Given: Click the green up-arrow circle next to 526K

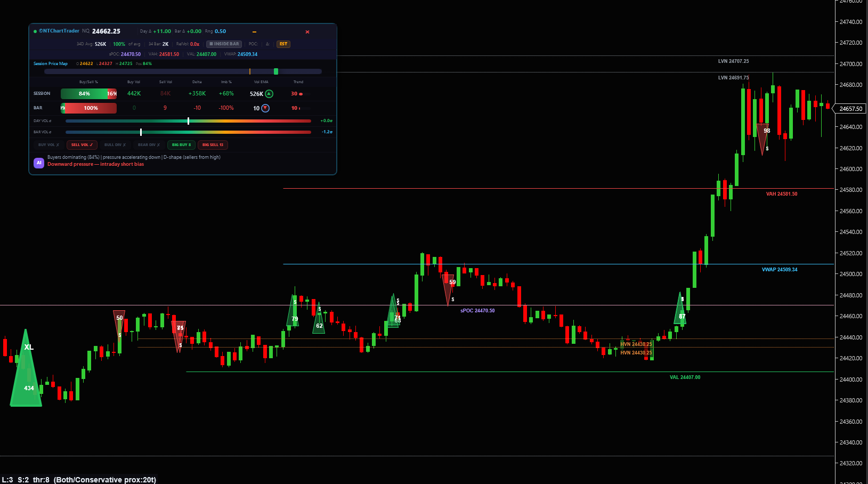Looking at the screenshot, I should [x=269, y=94].
